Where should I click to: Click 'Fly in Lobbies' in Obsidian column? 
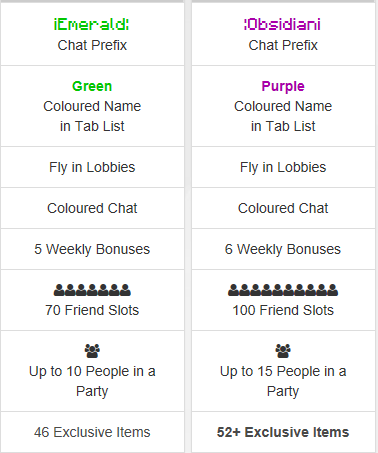click(x=283, y=167)
